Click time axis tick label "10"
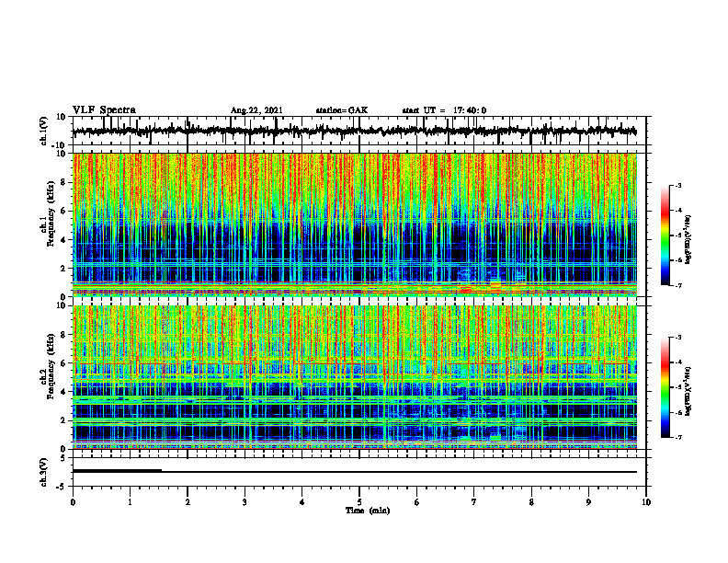 coord(646,502)
